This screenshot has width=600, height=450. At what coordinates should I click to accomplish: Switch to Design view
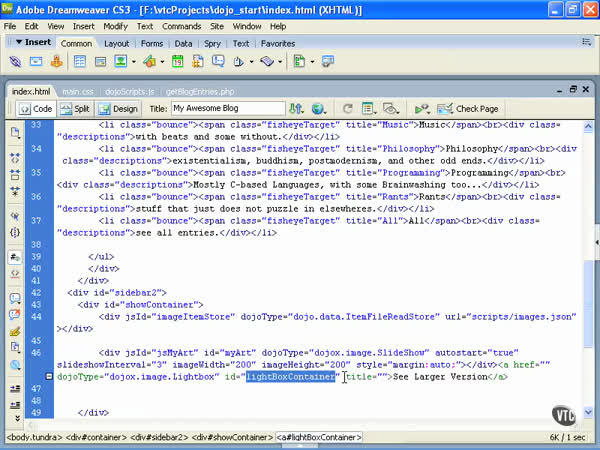119,108
